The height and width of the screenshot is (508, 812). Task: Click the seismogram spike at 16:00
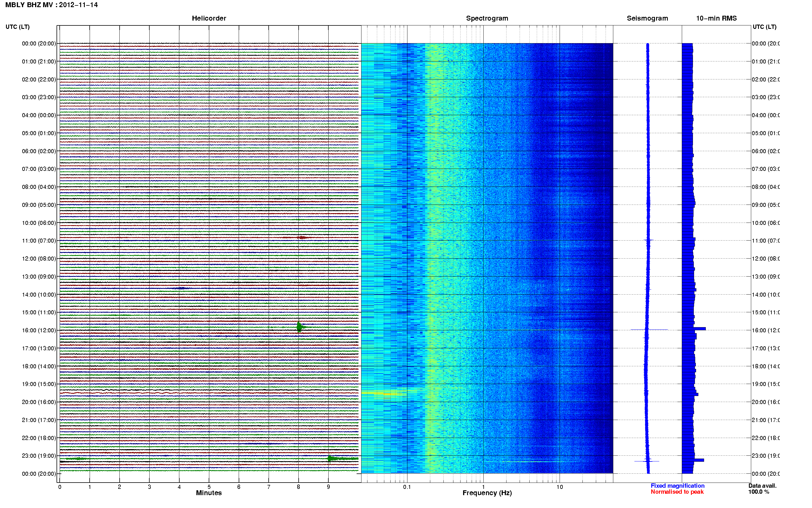click(649, 330)
